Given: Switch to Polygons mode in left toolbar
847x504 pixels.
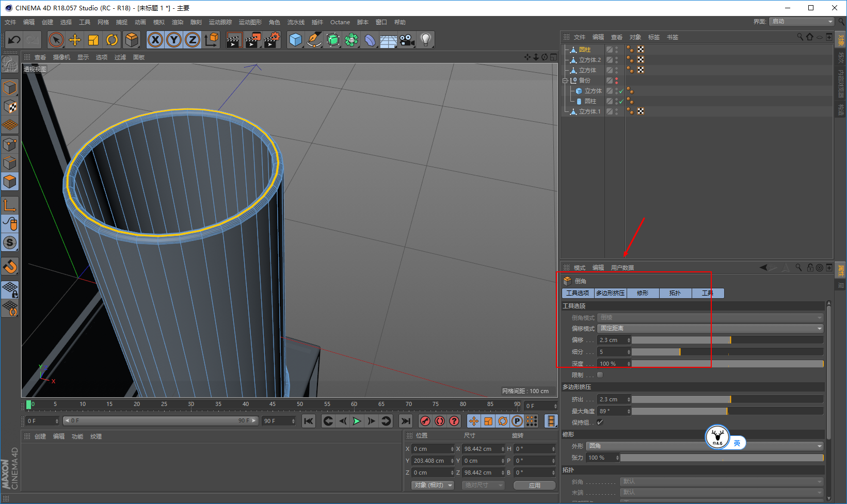Looking at the screenshot, I should 10,182.
